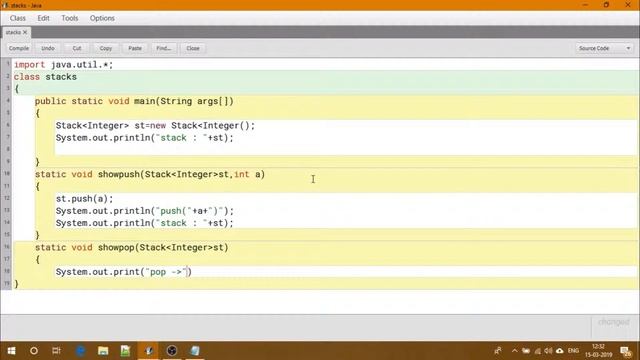Open the People icon in system tray
640x360 pixels.
(x=498, y=351)
